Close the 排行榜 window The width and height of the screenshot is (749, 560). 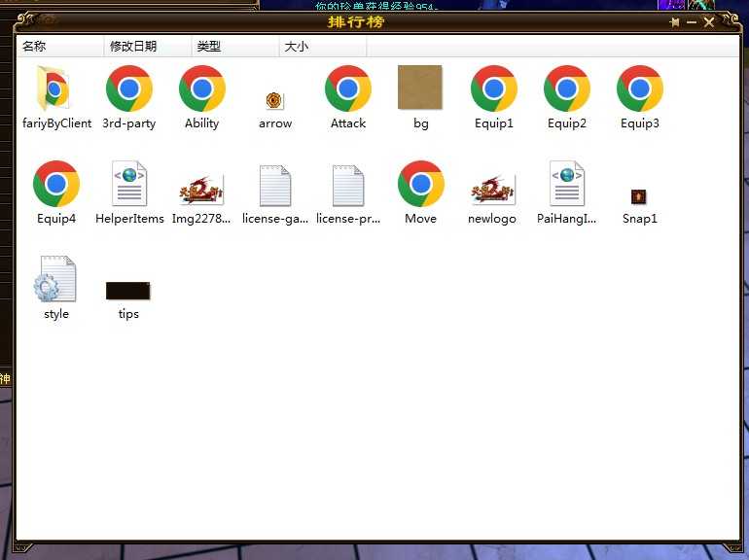pos(709,22)
